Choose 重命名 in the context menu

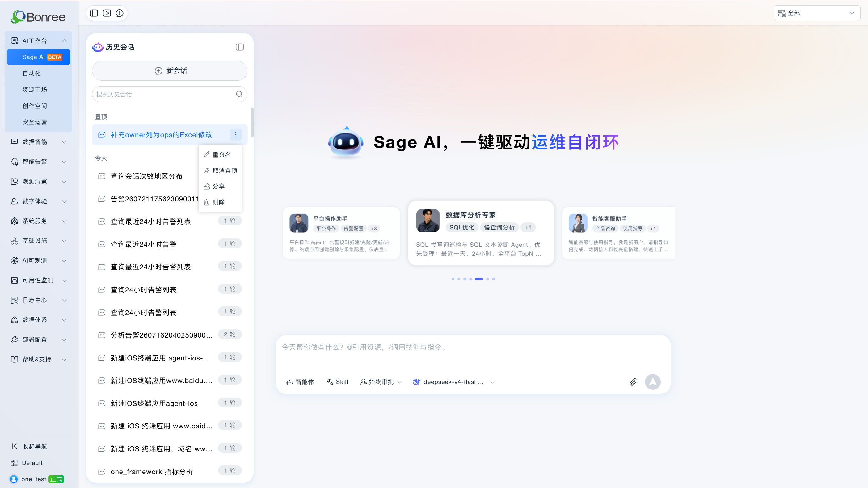click(x=220, y=155)
